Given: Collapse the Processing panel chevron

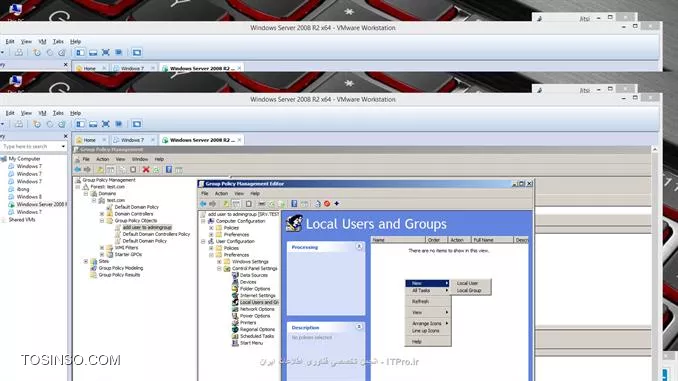Looking at the screenshot, I should tap(359, 247).
